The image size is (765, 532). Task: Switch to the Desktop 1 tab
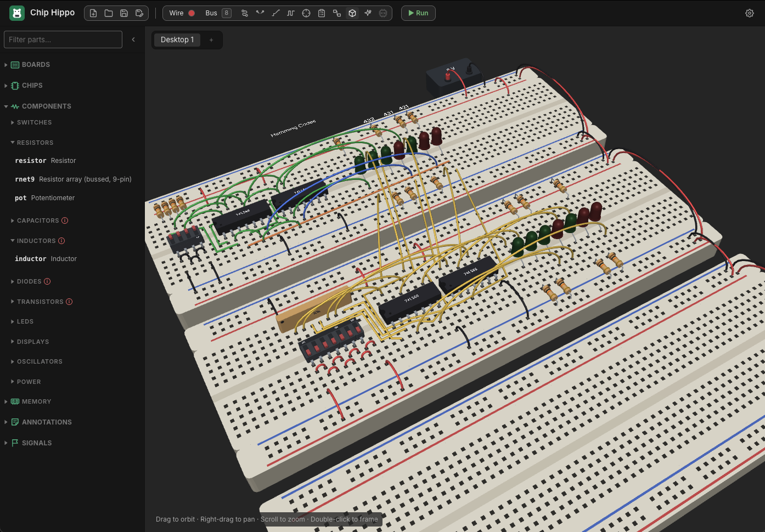[x=177, y=40]
